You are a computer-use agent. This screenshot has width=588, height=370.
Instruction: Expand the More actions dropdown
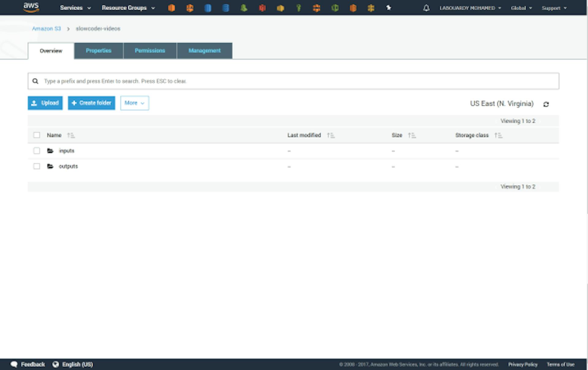pyautogui.click(x=134, y=103)
